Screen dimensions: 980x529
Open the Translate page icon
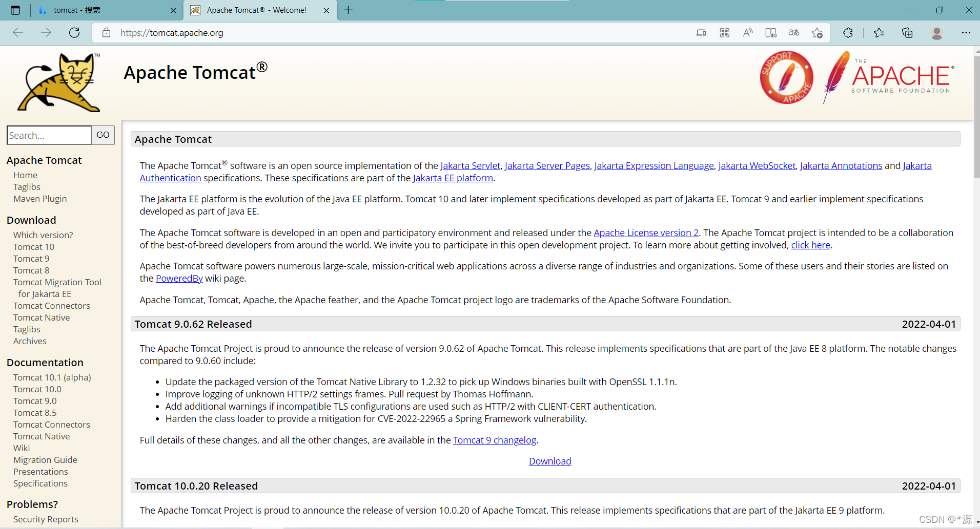[794, 33]
